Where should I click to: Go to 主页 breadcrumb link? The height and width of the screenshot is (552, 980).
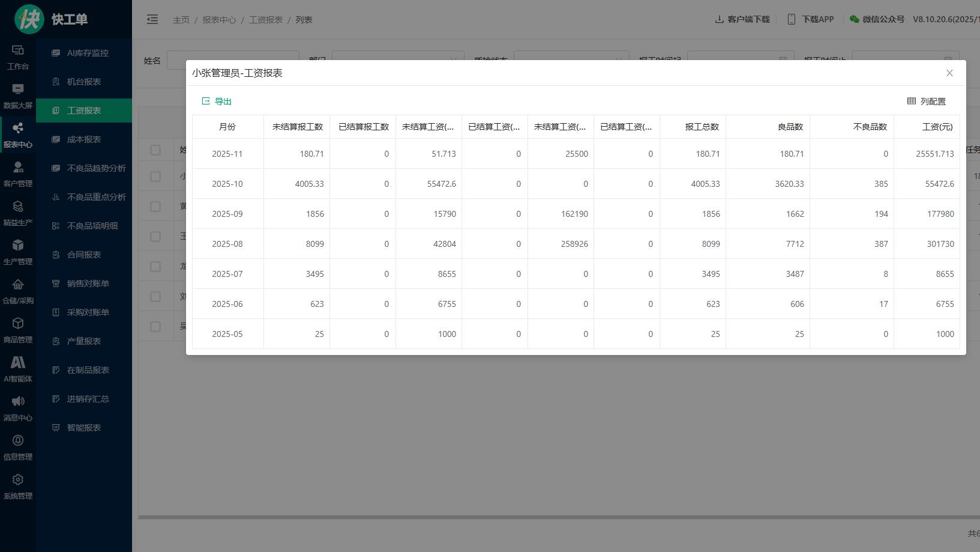tap(181, 20)
